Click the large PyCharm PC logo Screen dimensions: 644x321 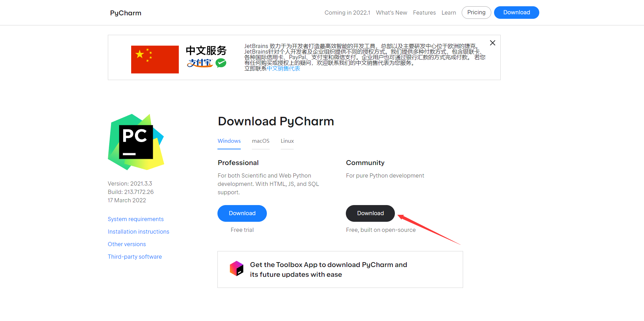136,142
